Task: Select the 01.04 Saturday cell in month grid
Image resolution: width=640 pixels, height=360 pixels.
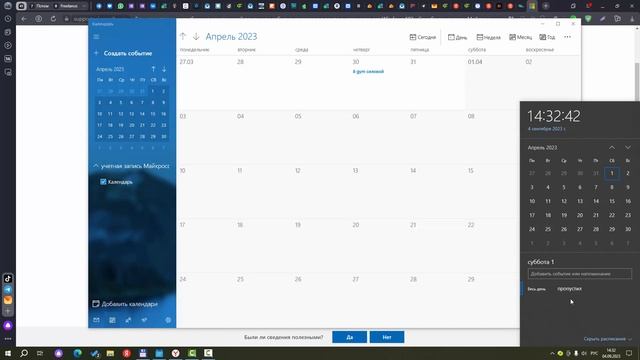Action: pos(493,82)
